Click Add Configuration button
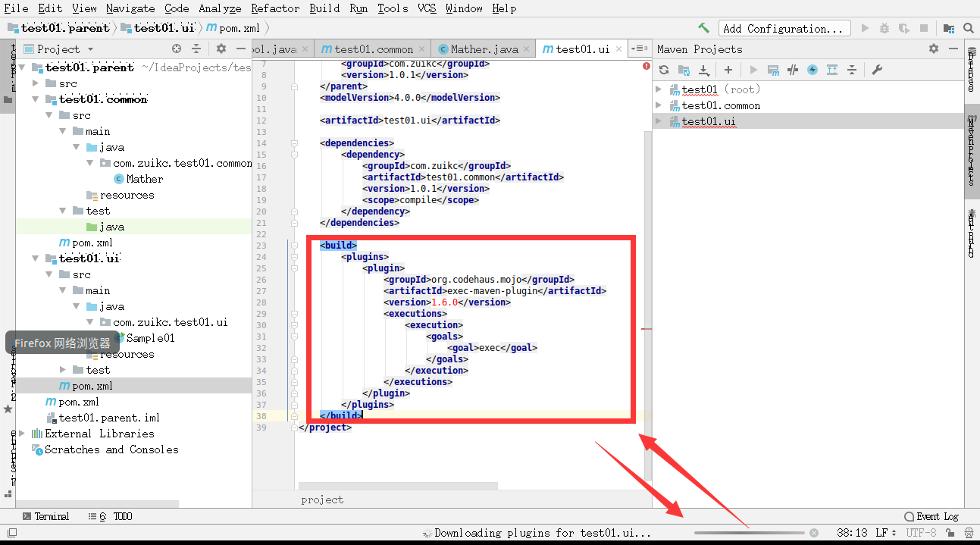980x545 pixels. [x=784, y=28]
